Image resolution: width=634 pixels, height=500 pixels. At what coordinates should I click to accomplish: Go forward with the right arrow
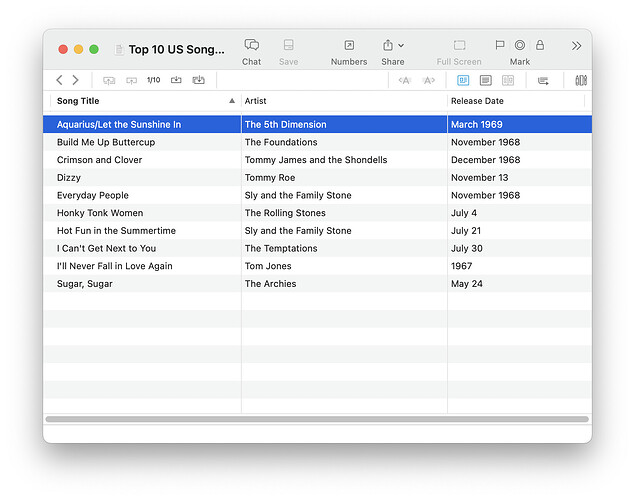[x=75, y=80]
